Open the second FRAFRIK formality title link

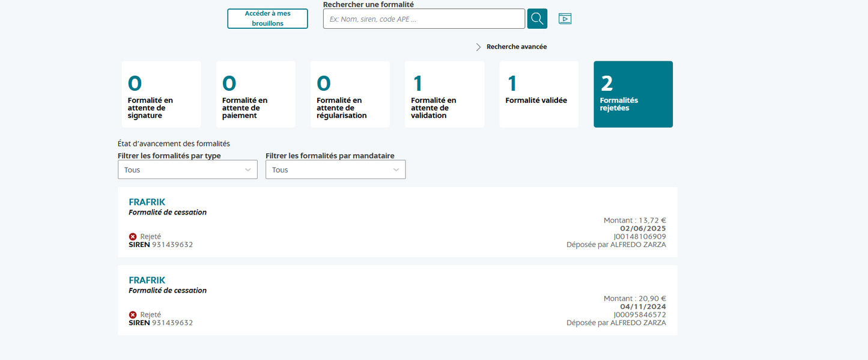tap(147, 281)
